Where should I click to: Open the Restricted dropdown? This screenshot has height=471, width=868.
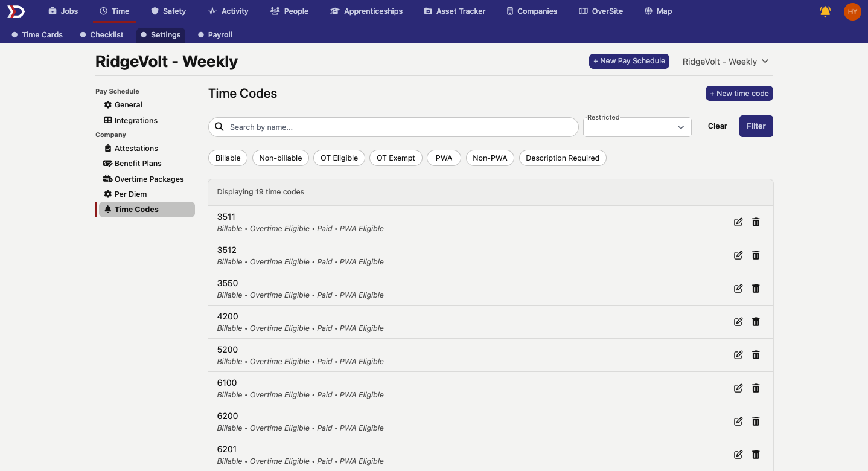point(637,127)
